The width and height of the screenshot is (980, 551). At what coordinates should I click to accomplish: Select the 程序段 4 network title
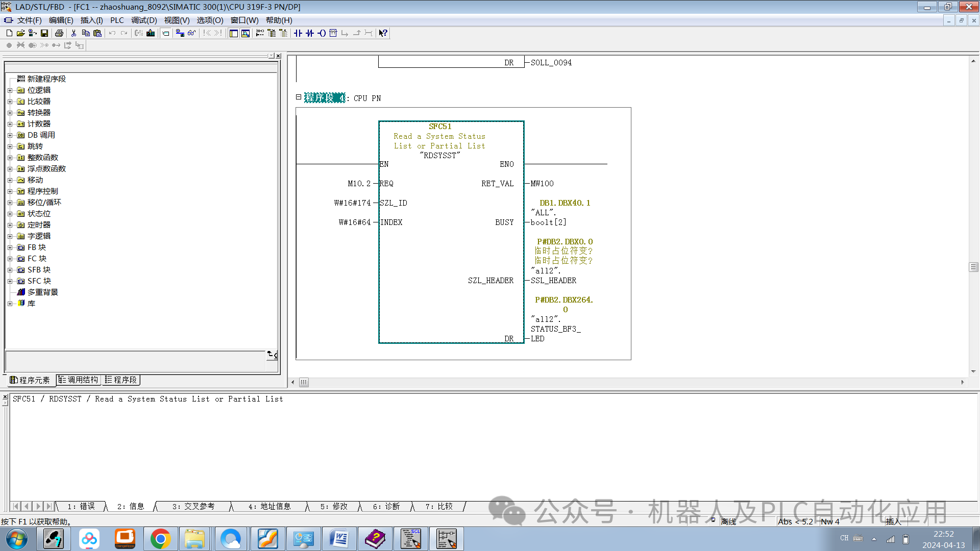(325, 98)
